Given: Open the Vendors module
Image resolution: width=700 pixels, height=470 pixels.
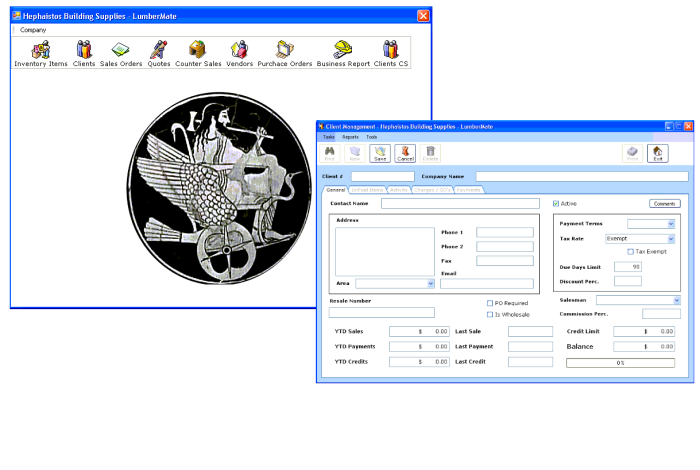Looking at the screenshot, I should coord(239,54).
